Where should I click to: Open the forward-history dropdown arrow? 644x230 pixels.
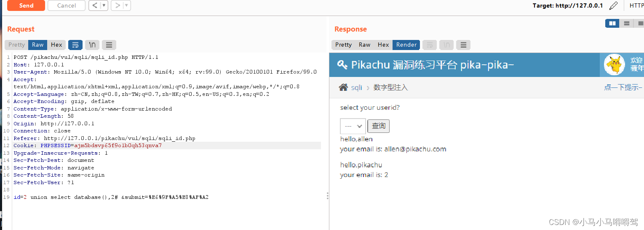pyautogui.click(x=127, y=5)
